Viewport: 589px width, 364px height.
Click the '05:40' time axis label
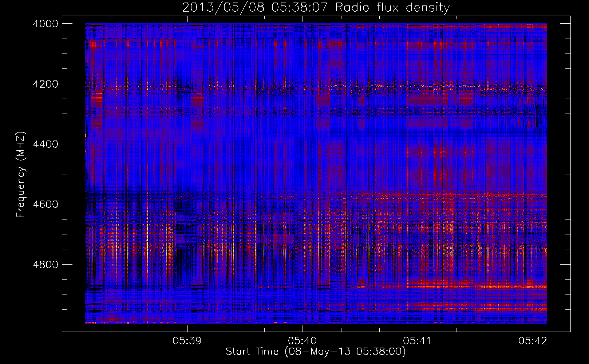303,341
